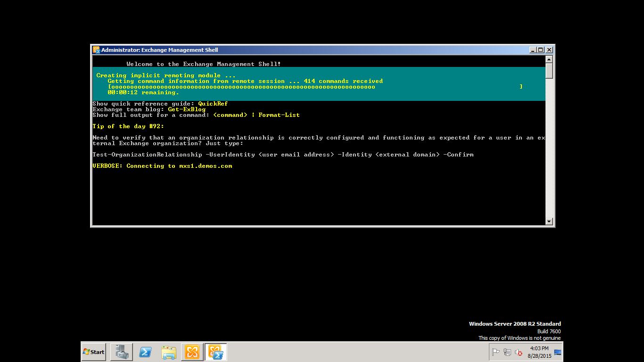
Task: Click the Exchange Management Shell title bar icon
Action: click(x=96, y=50)
